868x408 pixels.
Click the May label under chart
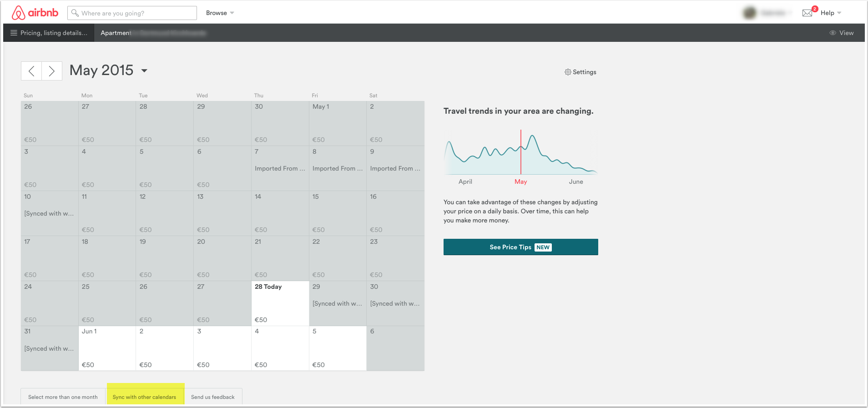coord(521,181)
